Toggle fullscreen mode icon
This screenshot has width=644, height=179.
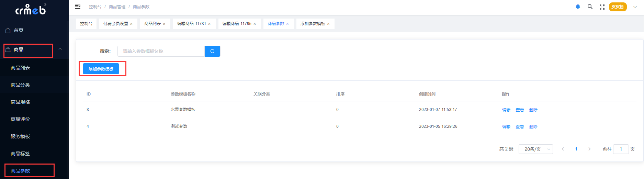[602, 7]
